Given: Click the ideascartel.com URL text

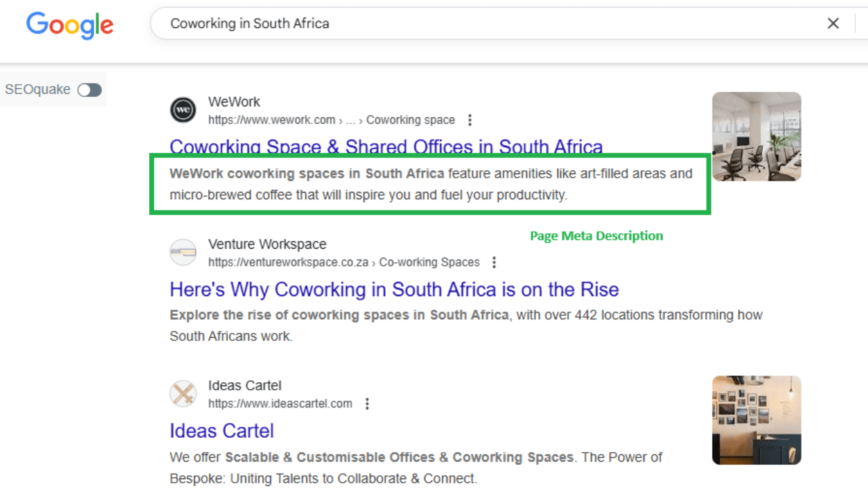Looking at the screenshot, I should click(280, 404).
